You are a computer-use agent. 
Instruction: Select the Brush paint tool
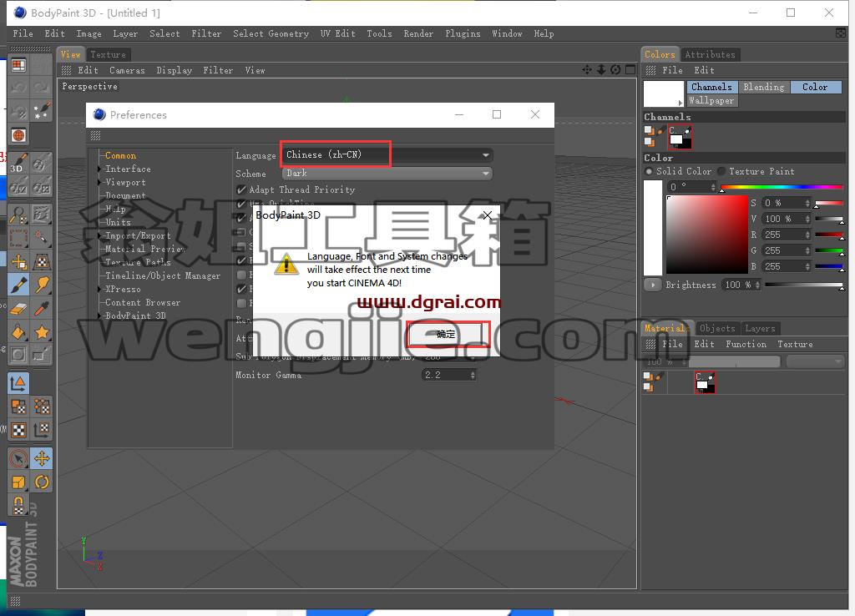click(x=18, y=285)
